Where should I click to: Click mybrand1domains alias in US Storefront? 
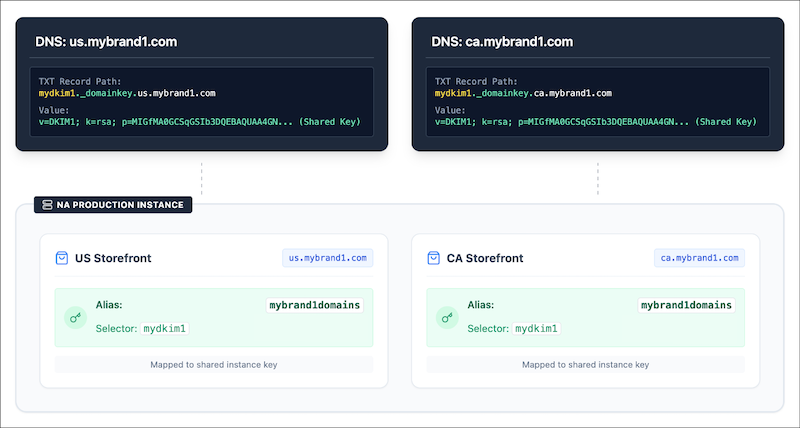[x=315, y=305]
